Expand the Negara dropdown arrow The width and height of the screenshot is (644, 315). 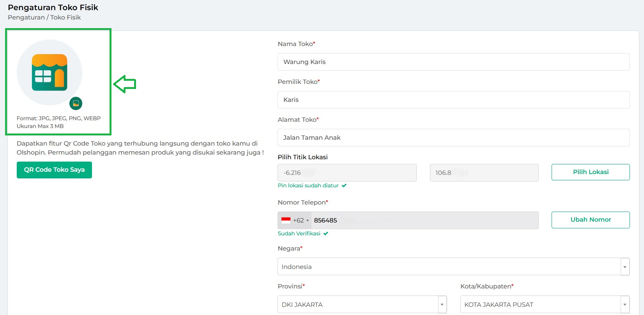pyautogui.click(x=625, y=267)
